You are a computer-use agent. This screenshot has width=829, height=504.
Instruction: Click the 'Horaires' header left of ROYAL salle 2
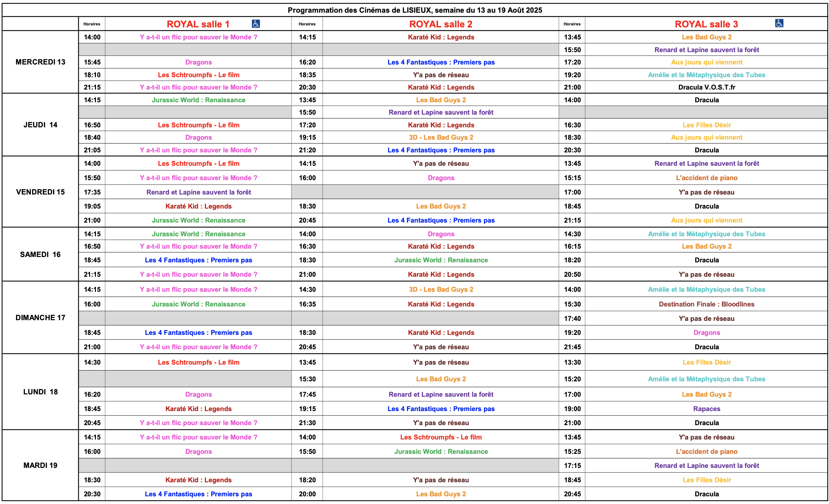click(x=307, y=24)
